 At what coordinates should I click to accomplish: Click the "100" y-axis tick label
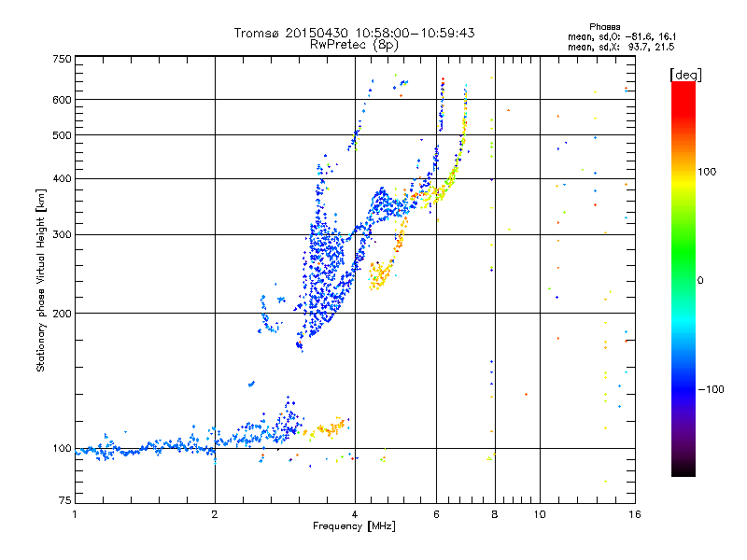click(63, 449)
